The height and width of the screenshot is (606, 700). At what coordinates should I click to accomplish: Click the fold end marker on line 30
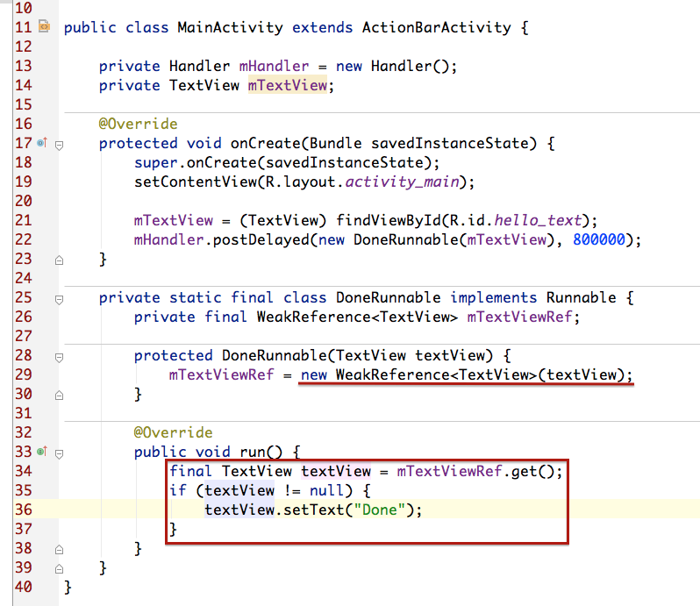click(x=59, y=396)
